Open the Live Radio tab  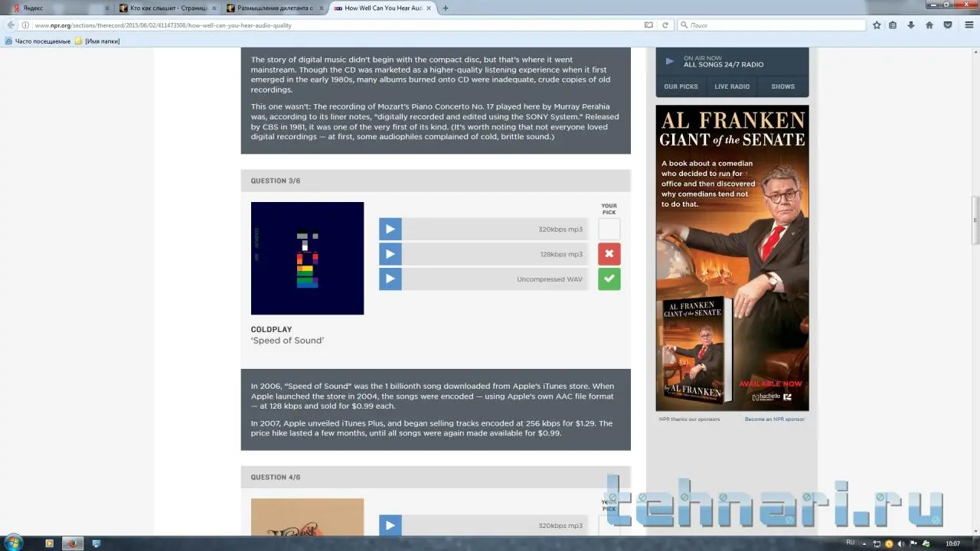pos(732,86)
